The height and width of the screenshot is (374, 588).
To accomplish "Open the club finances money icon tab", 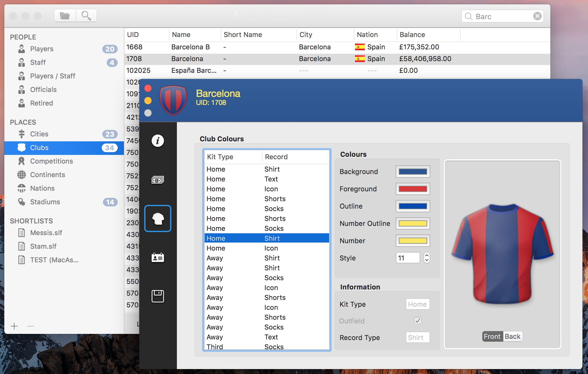I will 158,180.
